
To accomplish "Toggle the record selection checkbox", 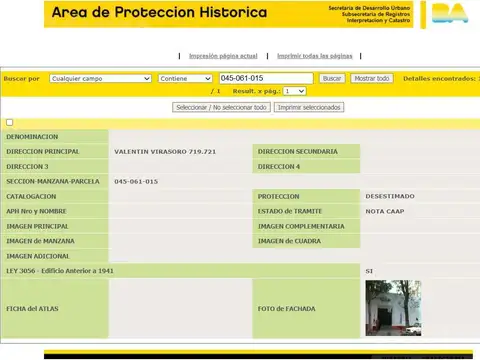I will (x=10, y=123).
